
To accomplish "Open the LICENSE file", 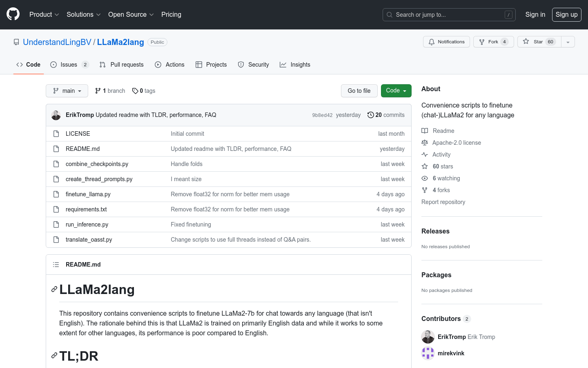I will [x=78, y=134].
